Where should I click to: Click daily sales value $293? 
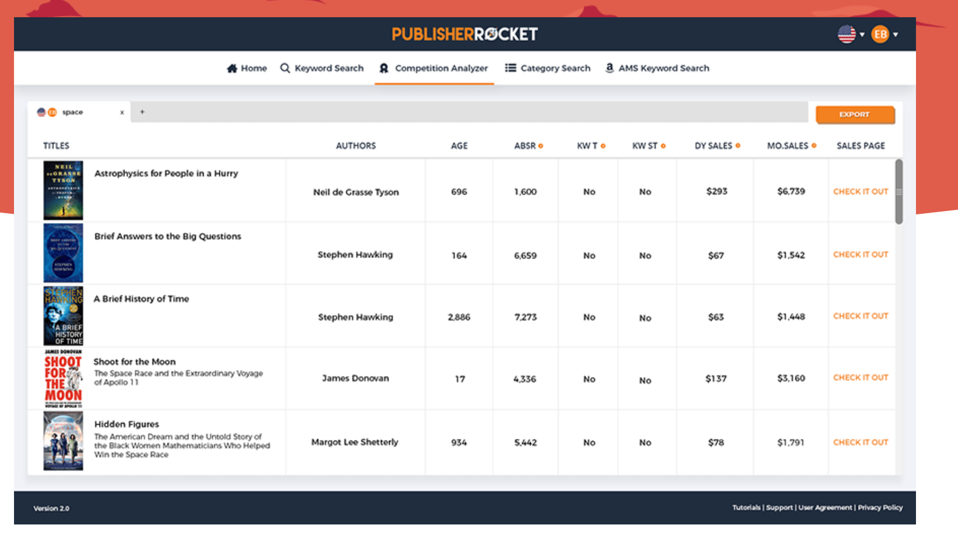point(717,192)
